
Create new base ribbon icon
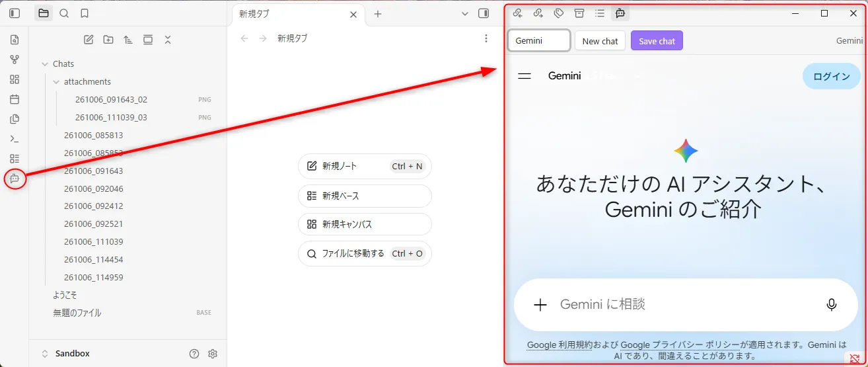[x=15, y=159]
